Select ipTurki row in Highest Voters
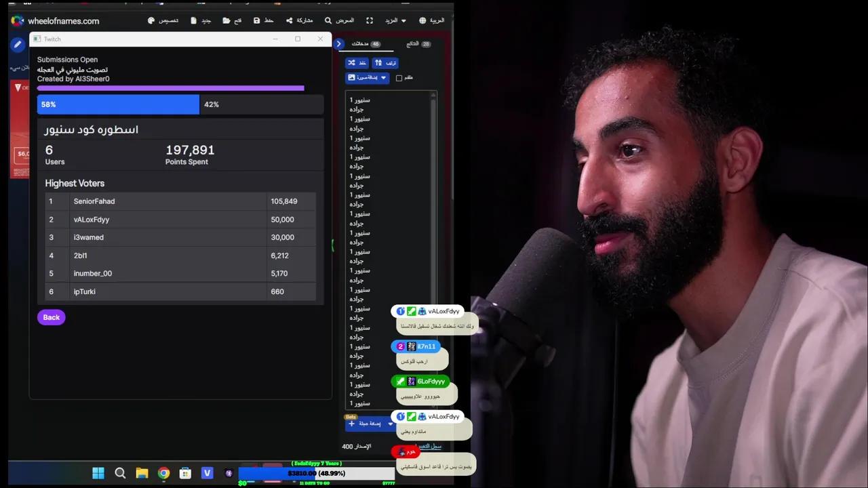 click(180, 291)
